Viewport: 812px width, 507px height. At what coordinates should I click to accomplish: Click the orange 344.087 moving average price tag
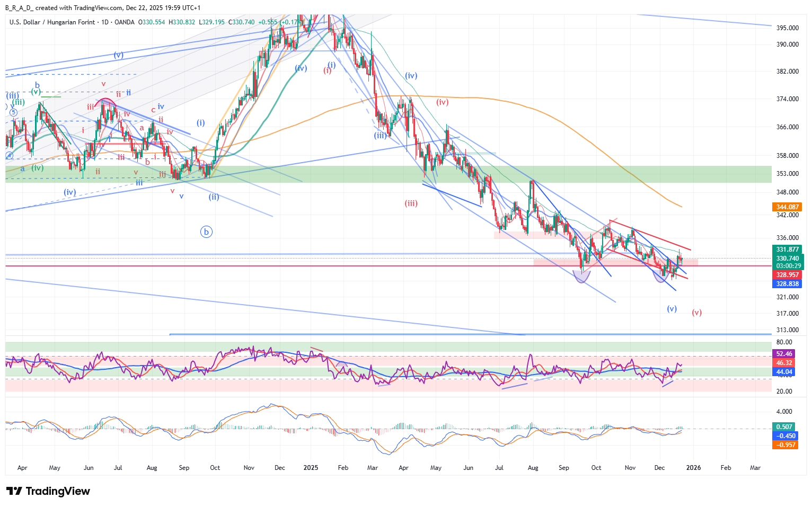click(x=787, y=207)
